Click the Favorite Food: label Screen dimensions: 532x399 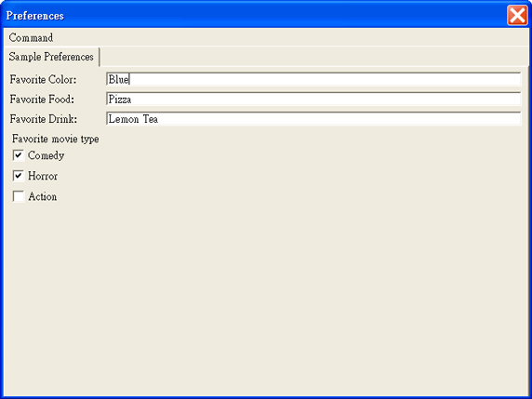click(x=42, y=100)
